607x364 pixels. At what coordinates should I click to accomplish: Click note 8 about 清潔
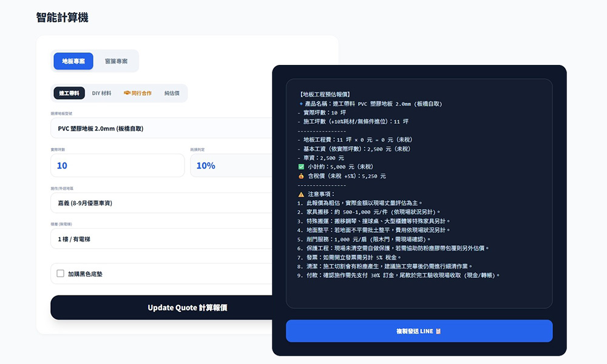[x=385, y=266]
